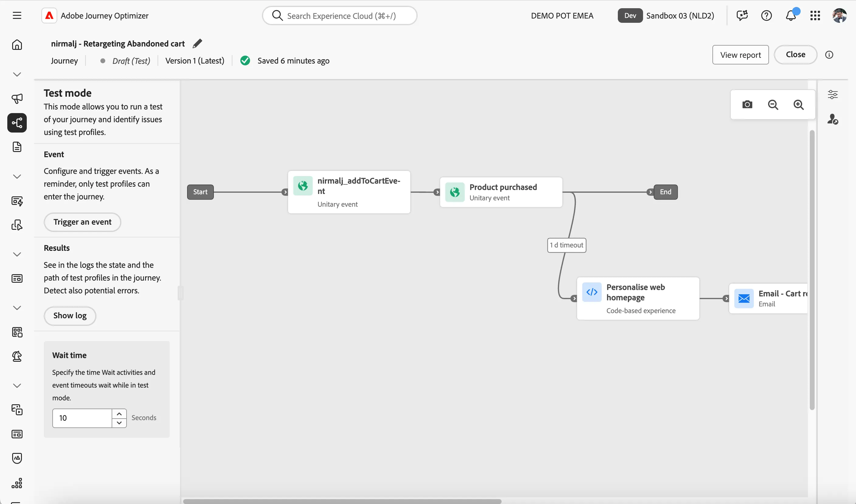This screenshot has height=504, width=856.
Task: Open the hamburger navigation menu
Action: (17, 16)
